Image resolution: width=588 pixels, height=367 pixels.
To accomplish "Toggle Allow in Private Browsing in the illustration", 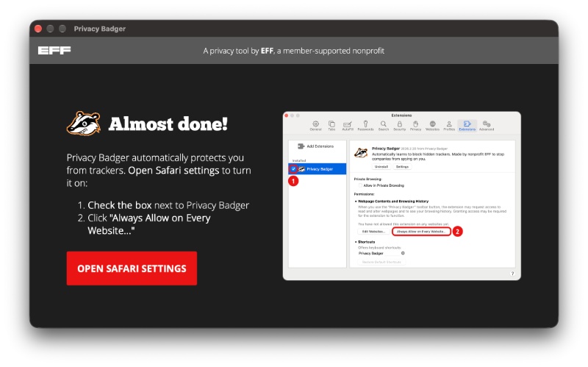I will click(360, 185).
